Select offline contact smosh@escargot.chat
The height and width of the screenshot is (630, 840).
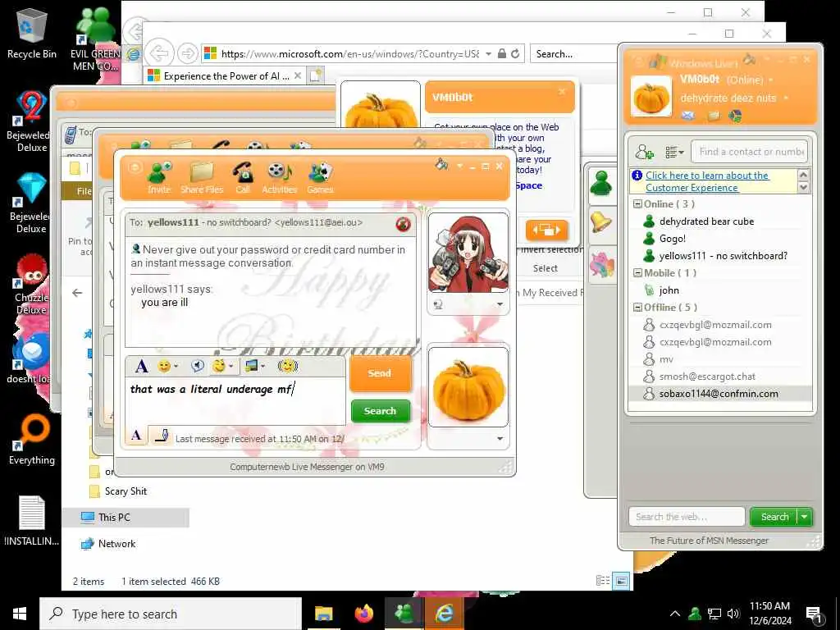pyautogui.click(x=706, y=376)
